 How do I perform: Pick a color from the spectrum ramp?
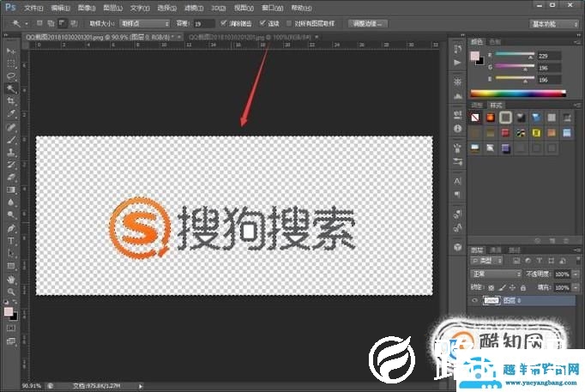518,93
